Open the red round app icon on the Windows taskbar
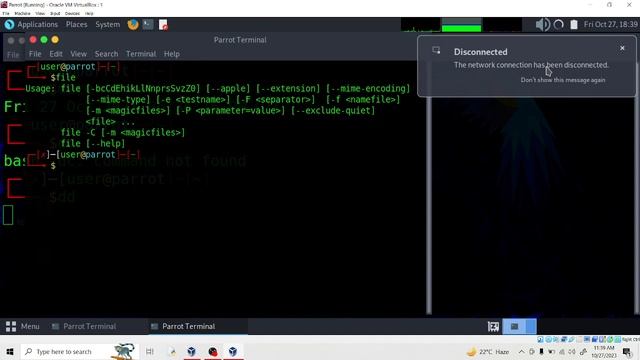640x360 pixels. [213, 351]
